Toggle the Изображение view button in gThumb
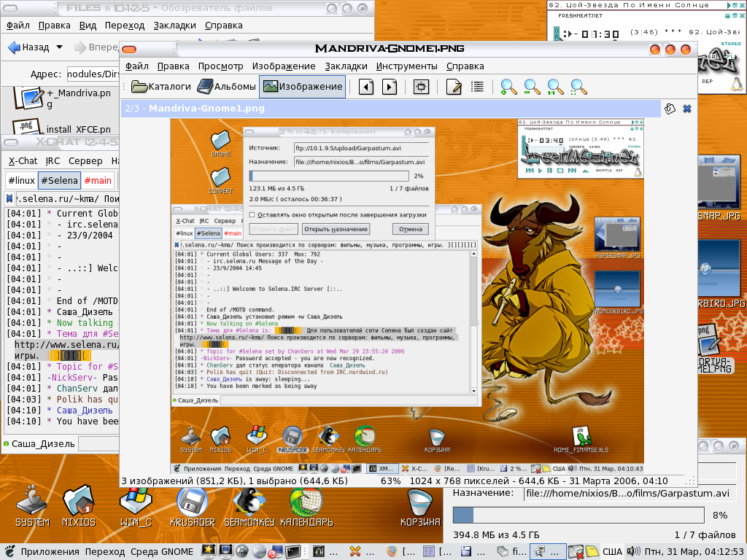Screen dimensions: 747x560 [303, 87]
